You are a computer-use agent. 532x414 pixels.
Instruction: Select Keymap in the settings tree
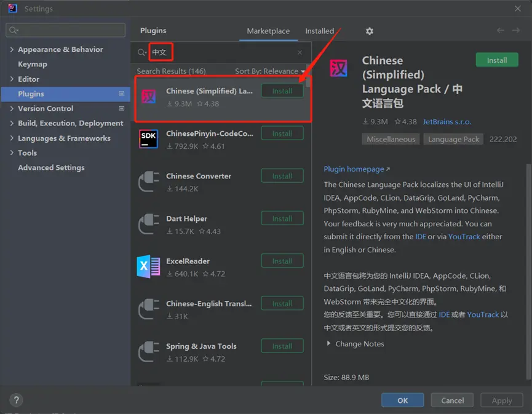click(32, 64)
